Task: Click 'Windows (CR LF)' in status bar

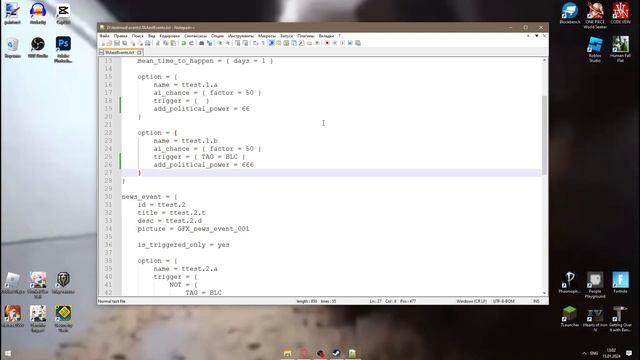Action: click(x=471, y=301)
